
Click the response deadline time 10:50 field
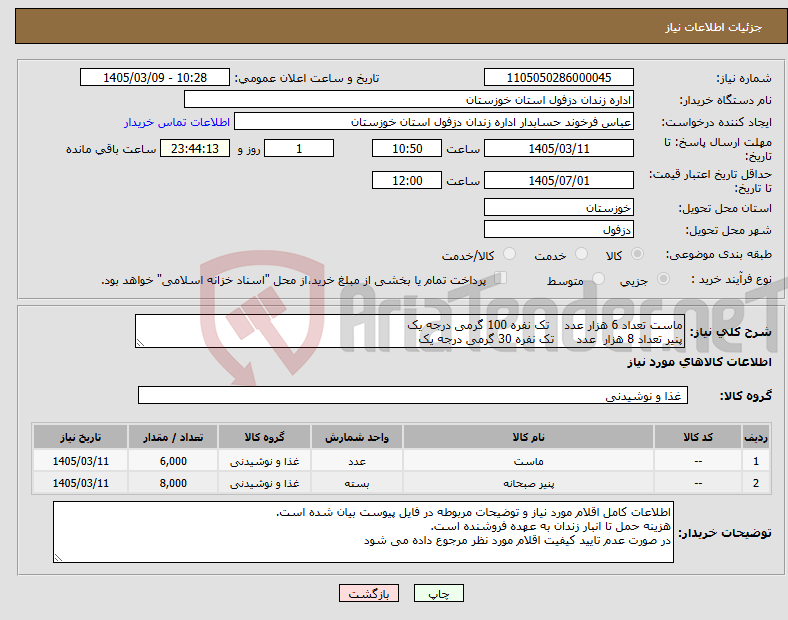[x=407, y=149]
